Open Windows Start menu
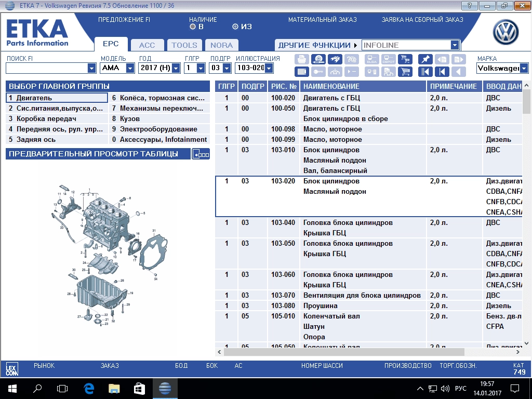The image size is (532, 399). 12,389
